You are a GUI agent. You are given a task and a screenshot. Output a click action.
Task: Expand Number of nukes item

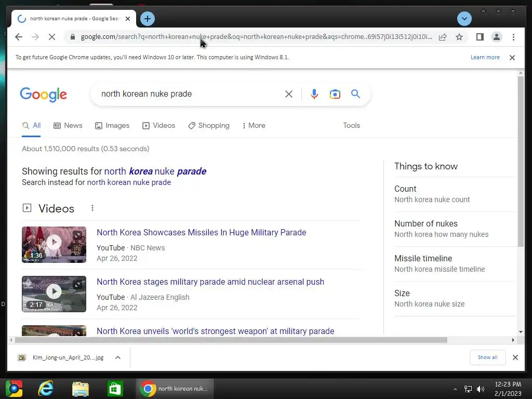[x=455, y=229]
